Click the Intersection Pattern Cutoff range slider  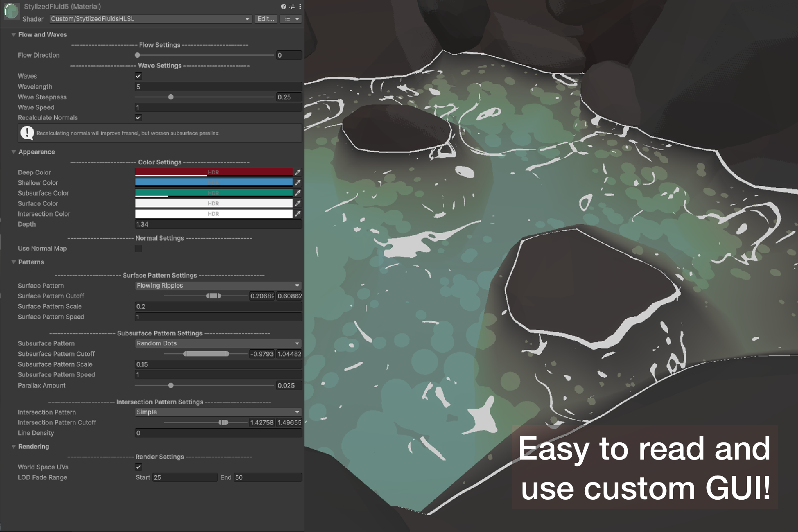(223, 423)
